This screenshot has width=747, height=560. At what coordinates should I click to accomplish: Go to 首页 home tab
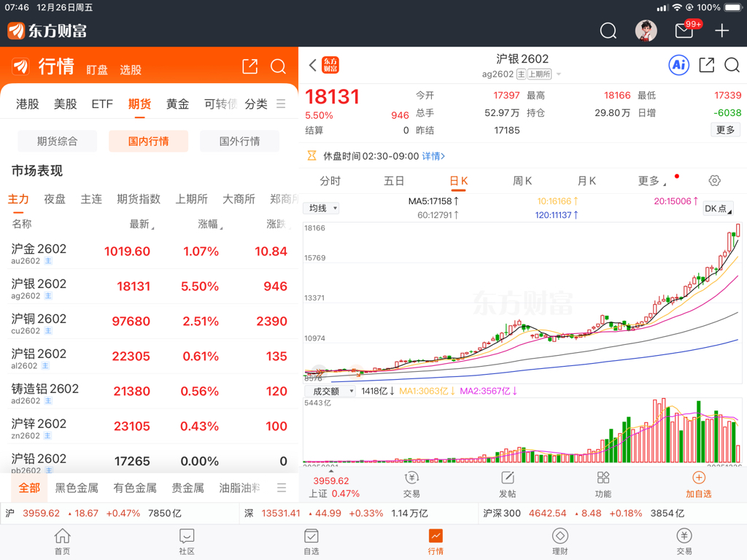[63, 542]
